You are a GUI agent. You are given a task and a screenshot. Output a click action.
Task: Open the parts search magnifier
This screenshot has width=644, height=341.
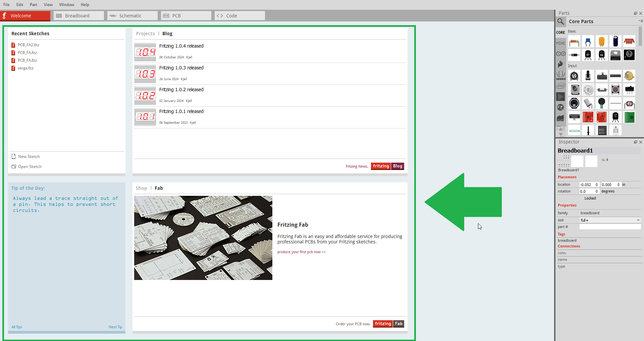(x=560, y=21)
